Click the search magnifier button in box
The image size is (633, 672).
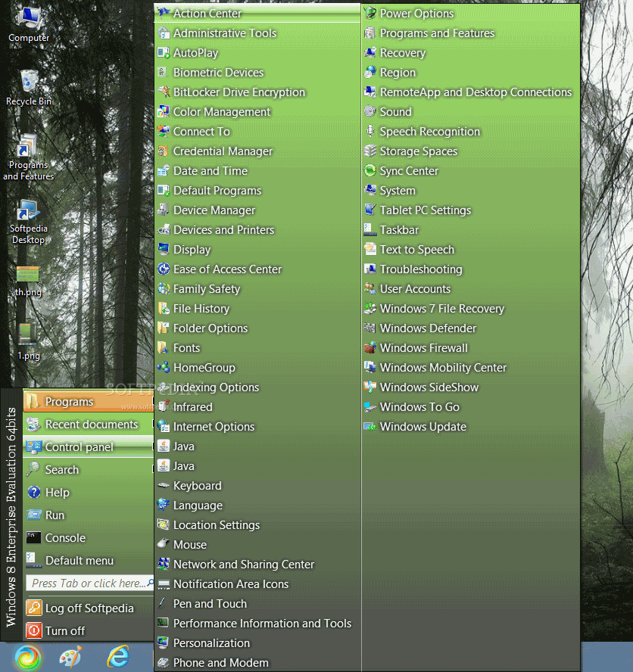tap(150, 583)
